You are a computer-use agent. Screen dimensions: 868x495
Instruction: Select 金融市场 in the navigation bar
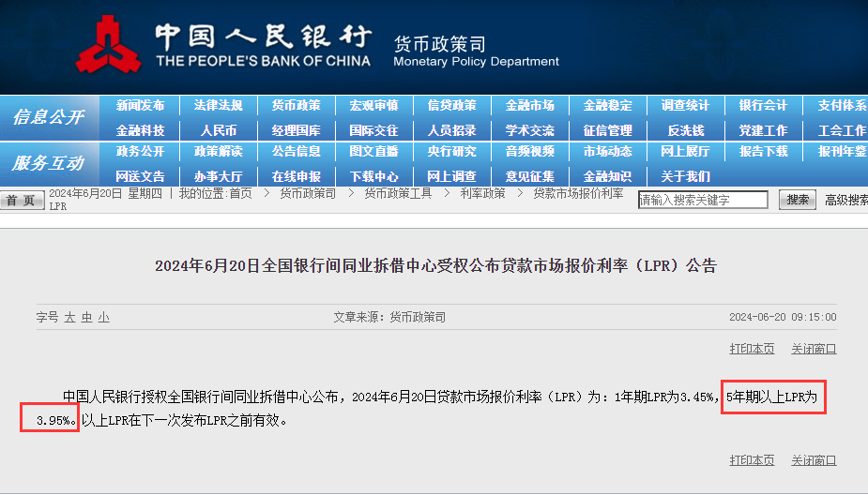[530, 105]
